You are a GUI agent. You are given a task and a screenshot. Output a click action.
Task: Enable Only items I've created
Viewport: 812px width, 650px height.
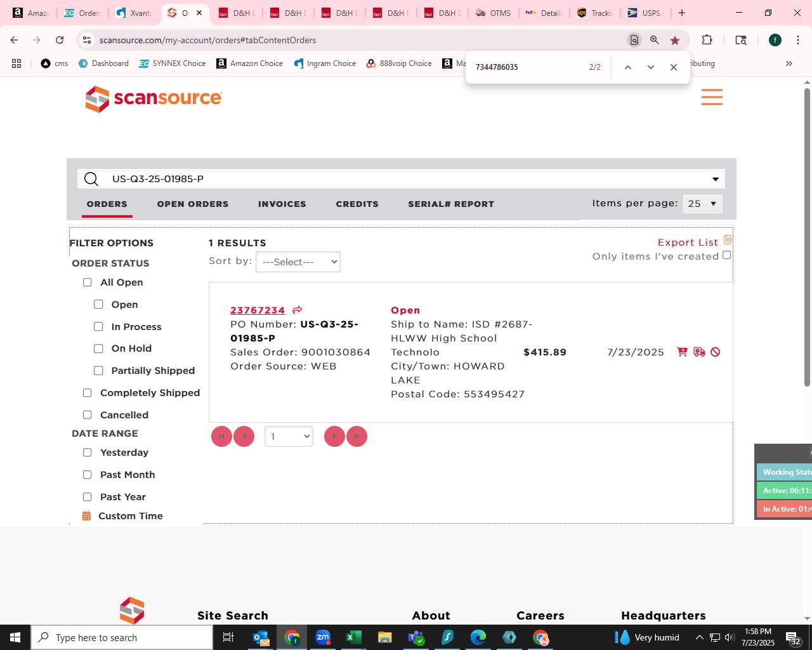(727, 255)
